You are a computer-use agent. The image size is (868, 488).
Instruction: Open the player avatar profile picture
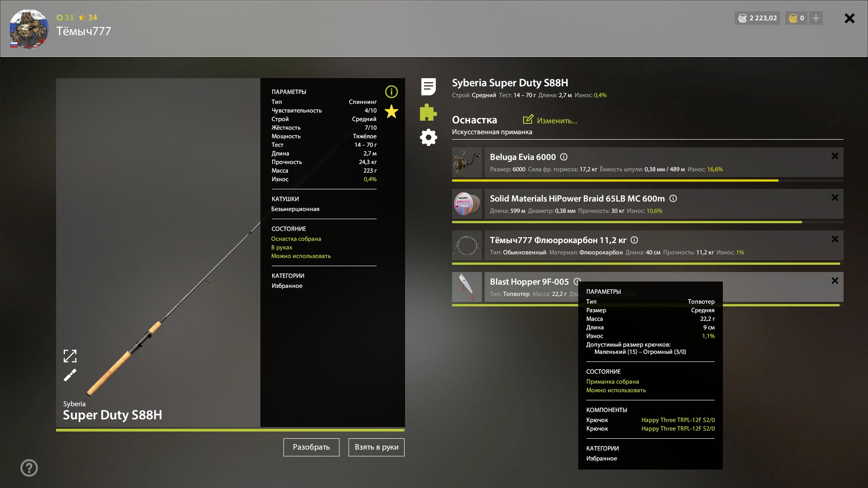(29, 29)
